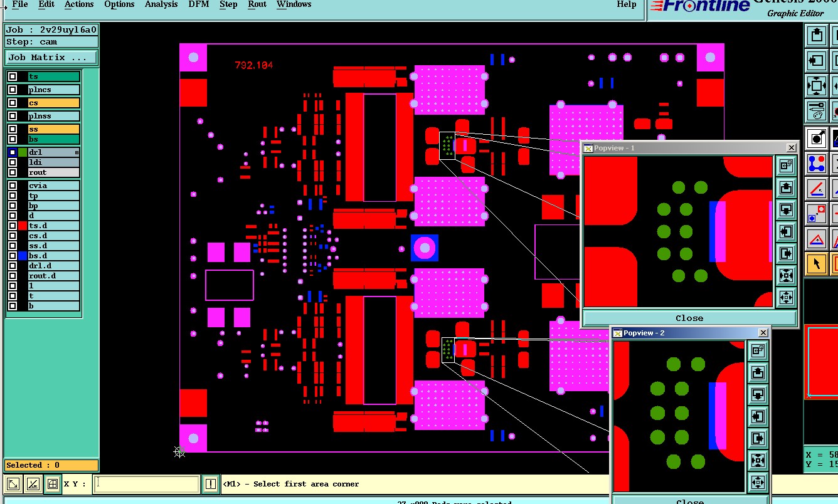Click the blue color swatch of bs.d layer
The height and width of the screenshot is (504, 838).
[x=23, y=256]
